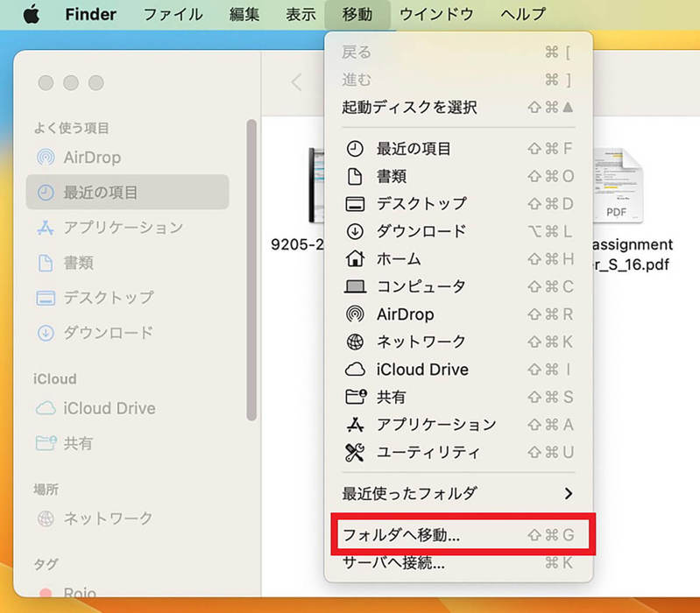This screenshot has width=700, height=613.
Task: Click the house icon beside ホーム
Action: [x=355, y=258]
